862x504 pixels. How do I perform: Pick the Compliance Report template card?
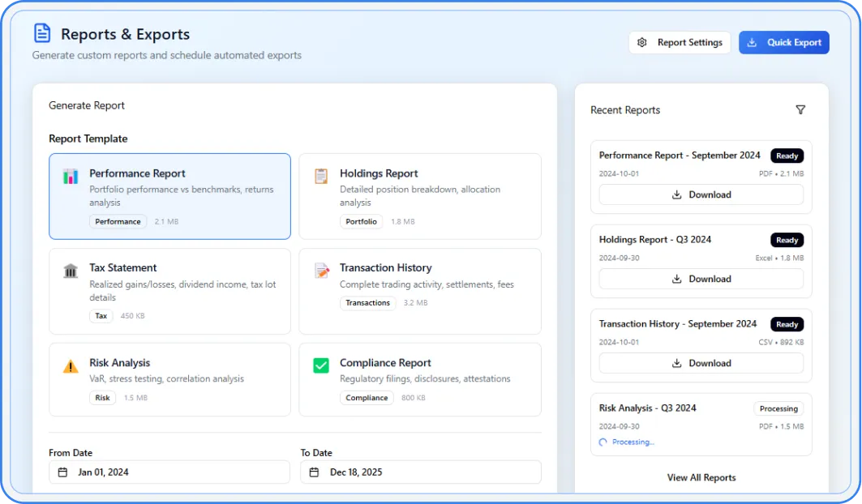point(419,379)
